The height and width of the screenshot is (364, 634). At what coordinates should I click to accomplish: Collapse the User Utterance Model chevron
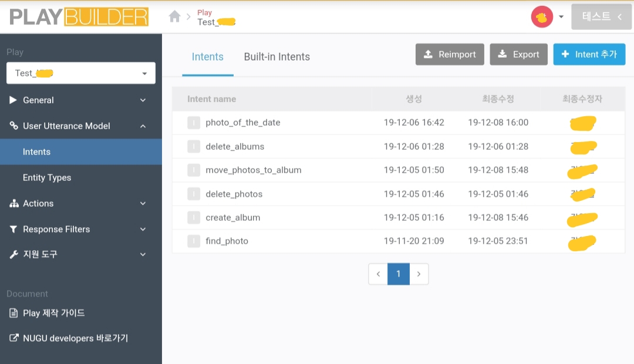143,126
